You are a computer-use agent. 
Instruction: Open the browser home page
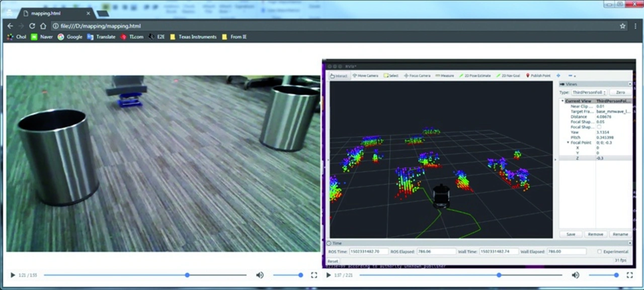43,26
